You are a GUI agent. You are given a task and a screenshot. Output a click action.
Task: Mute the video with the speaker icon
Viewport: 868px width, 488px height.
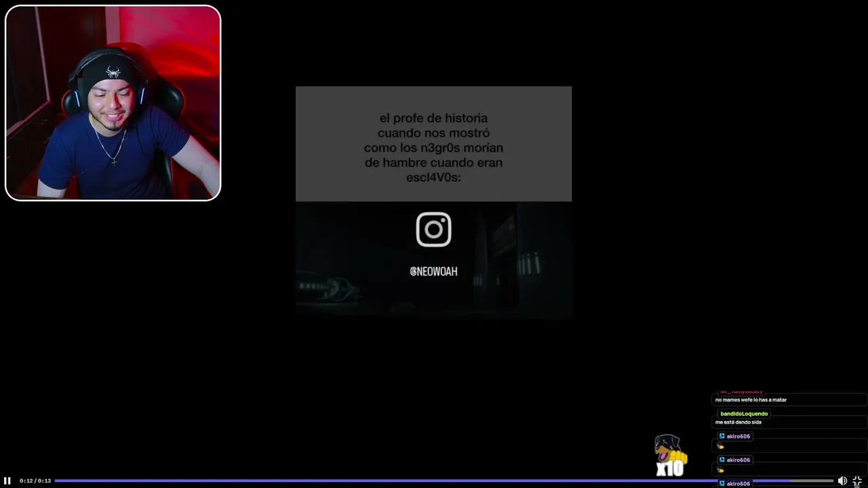tap(842, 481)
